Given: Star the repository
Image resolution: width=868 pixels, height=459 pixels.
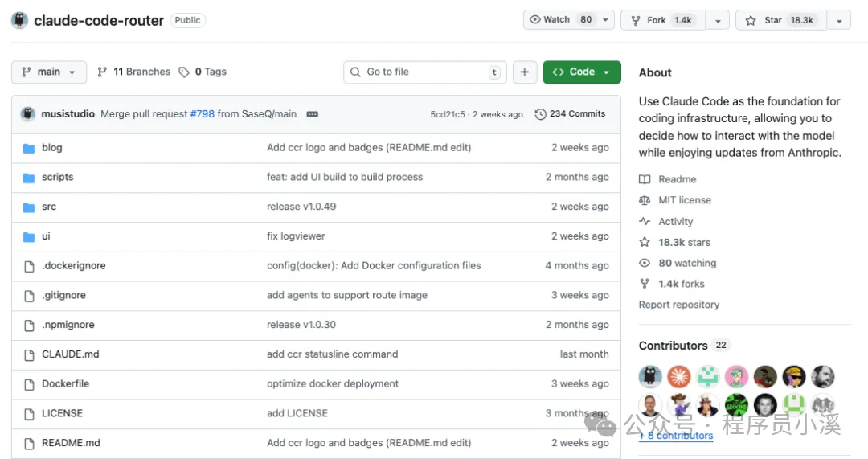Looking at the screenshot, I should pos(781,20).
